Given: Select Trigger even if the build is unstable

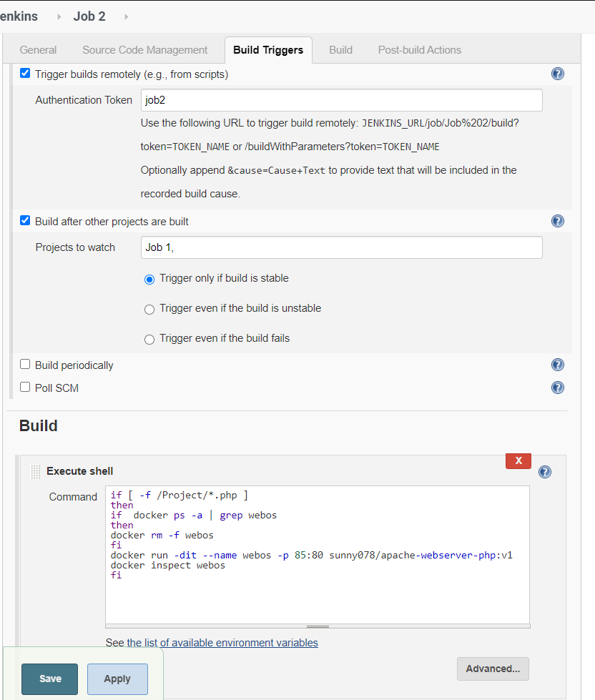Looking at the screenshot, I should 149,309.
